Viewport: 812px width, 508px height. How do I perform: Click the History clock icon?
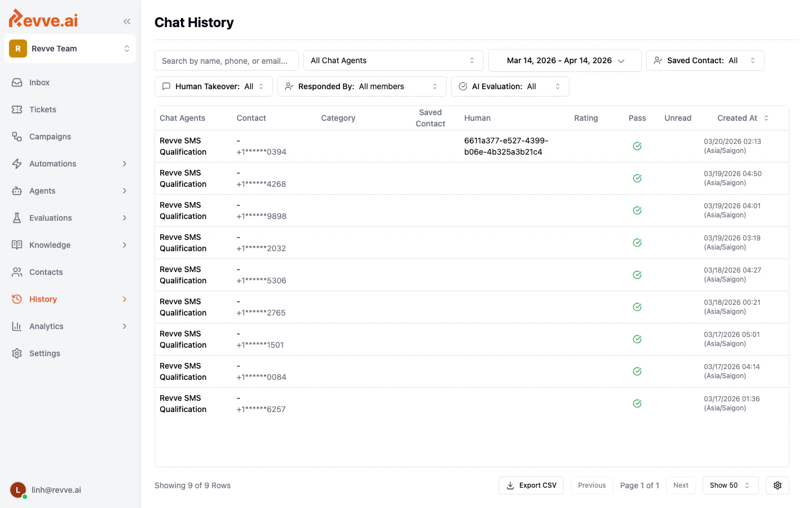coord(17,299)
